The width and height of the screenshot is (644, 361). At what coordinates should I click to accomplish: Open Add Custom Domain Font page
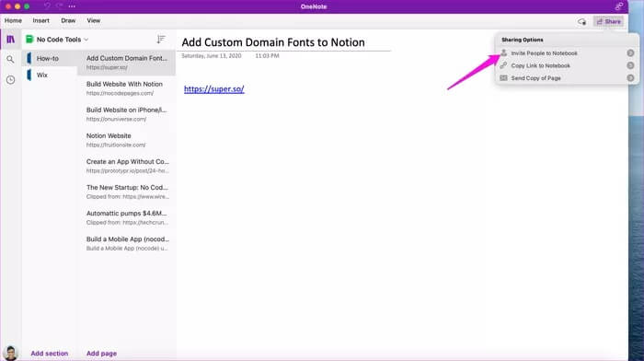coord(127,63)
